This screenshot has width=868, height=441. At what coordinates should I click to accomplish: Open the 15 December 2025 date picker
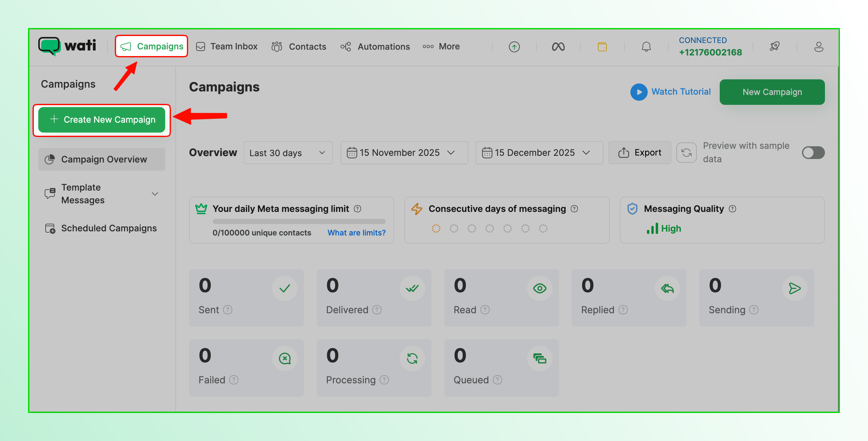(x=539, y=153)
